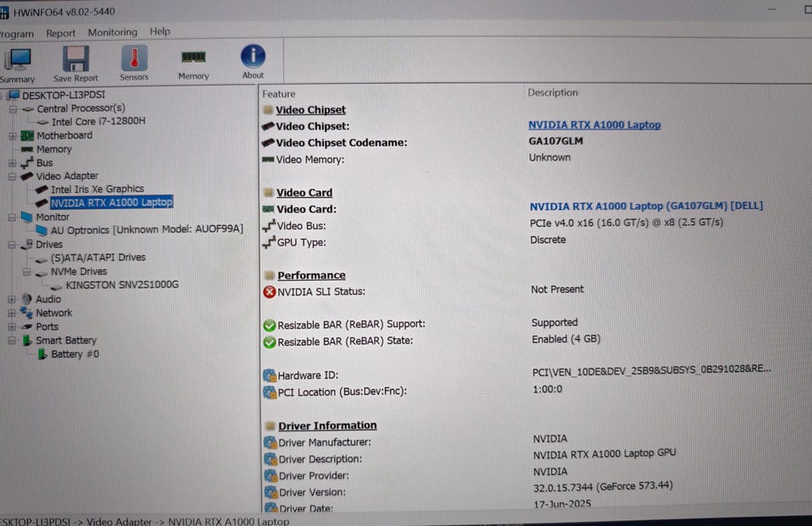
Task: Open the Report menu
Action: 61,33
